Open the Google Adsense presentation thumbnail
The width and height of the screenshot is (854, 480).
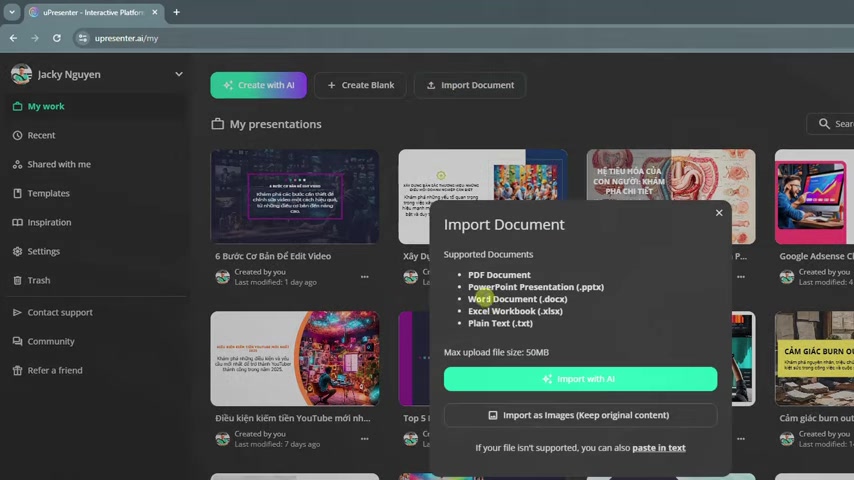pos(814,197)
